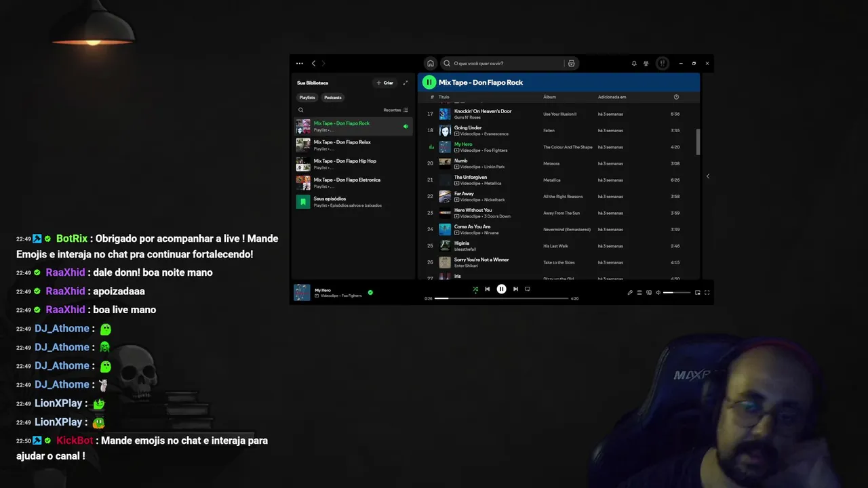Image resolution: width=868 pixels, height=488 pixels.
Task: Open the three-dots menu in Spotify
Action: (x=300, y=64)
